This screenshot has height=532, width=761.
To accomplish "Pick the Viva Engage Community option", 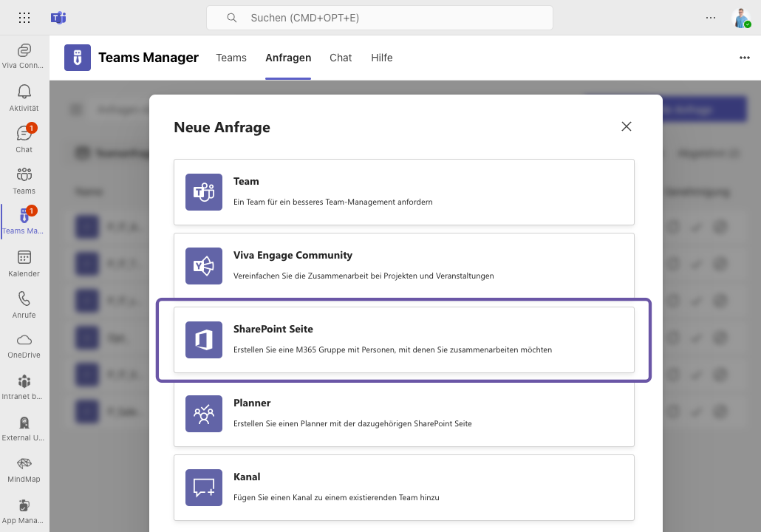I will (x=403, y=266).
